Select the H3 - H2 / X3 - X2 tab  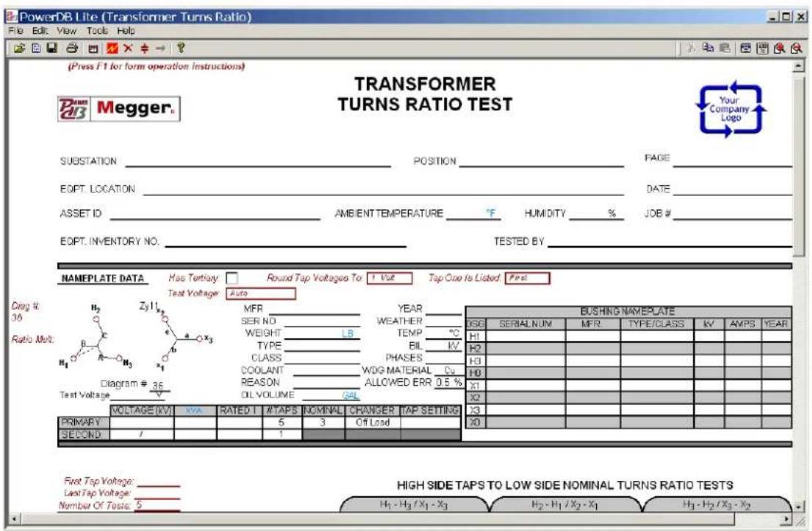click(717, 505)
